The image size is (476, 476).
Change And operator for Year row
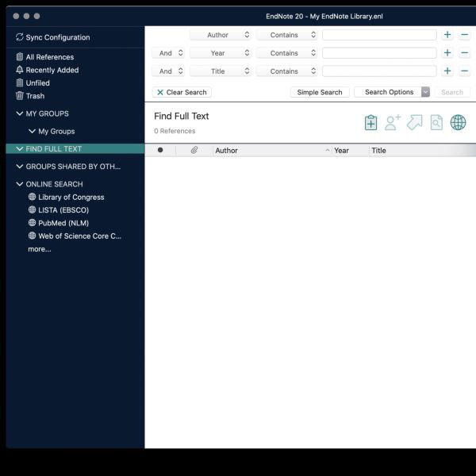coord(168,53)
